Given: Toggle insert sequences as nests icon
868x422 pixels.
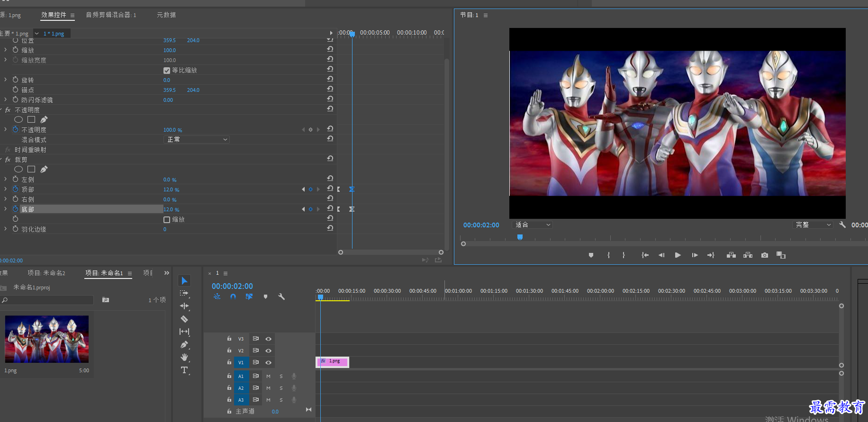Looking at the screenshot, I should tap(217, 296).
